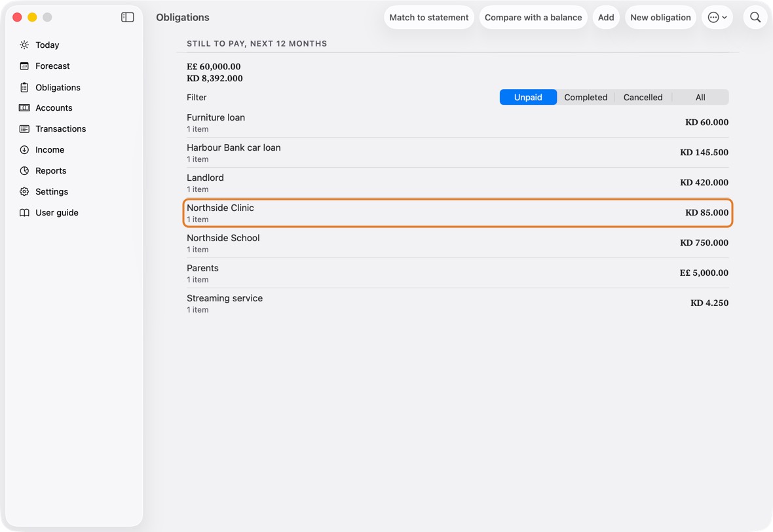Screen dimensions: 773x532
Task: Click the E£ 5,000.00 amount
Action: (x=704, y=273)
